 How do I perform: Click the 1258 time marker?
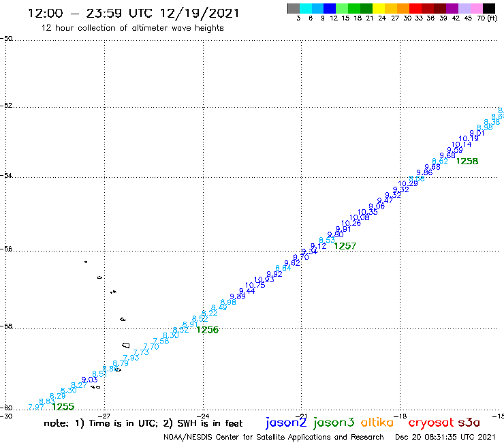pos(467,161)
